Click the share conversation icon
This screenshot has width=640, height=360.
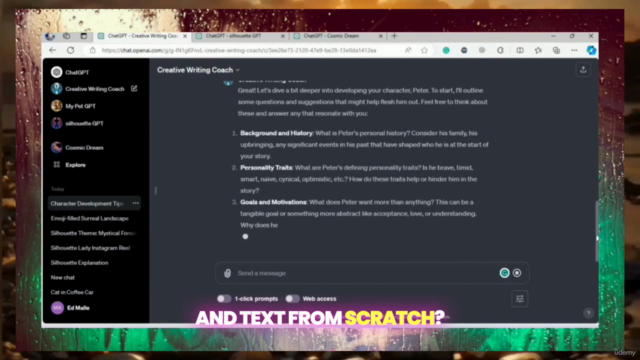pos(583,70)
